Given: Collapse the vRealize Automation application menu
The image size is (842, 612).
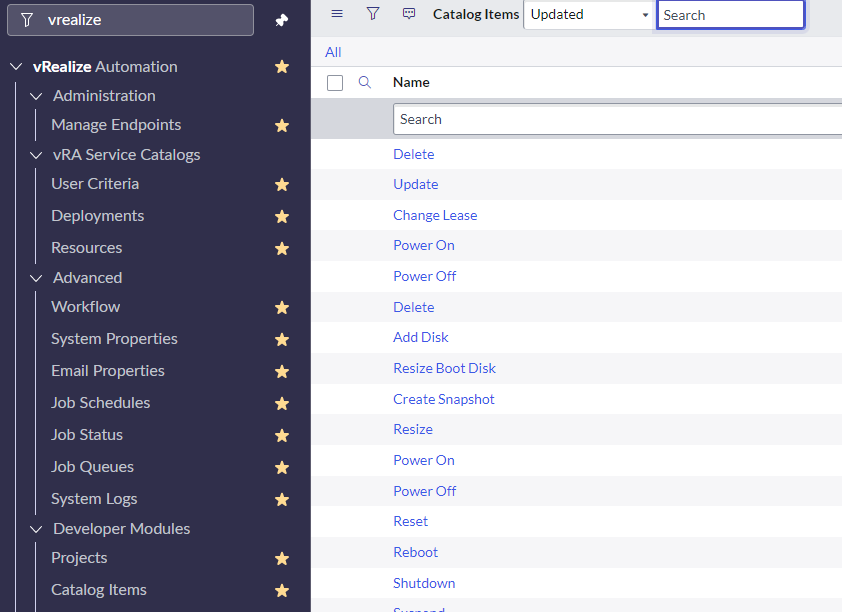Looking at the screenshot, I should (x=16, y=67).
